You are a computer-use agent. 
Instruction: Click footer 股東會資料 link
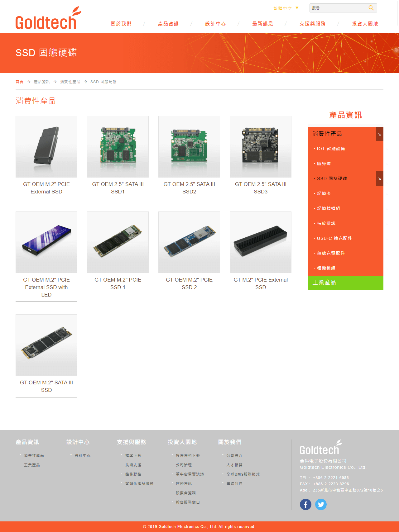coord(186,493)
